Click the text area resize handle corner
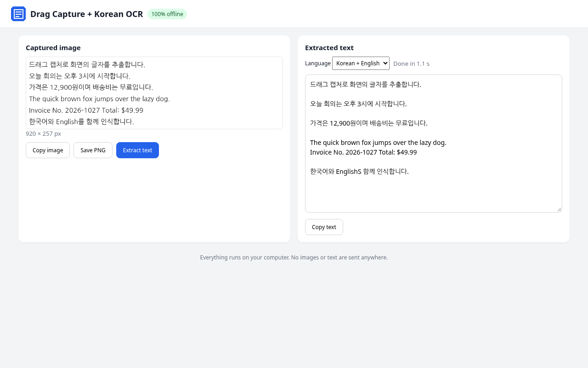This screenshot has height=368, width=588. (559, 209)
